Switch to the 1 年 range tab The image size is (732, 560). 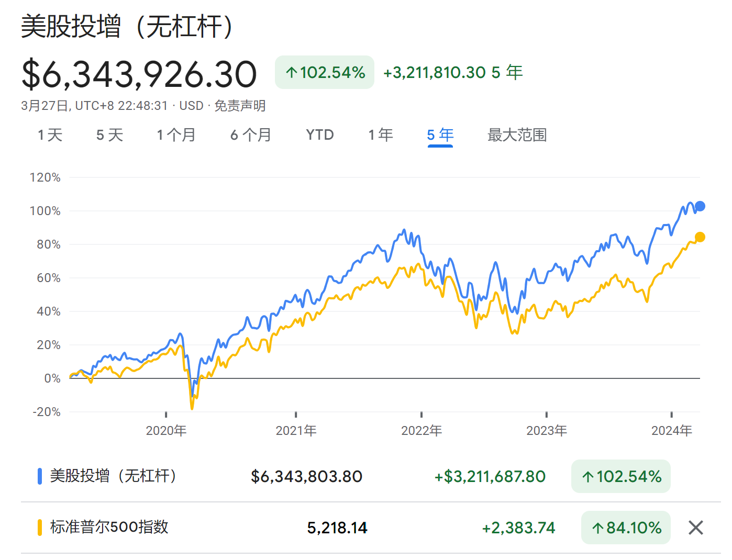(x=381, y=135)
